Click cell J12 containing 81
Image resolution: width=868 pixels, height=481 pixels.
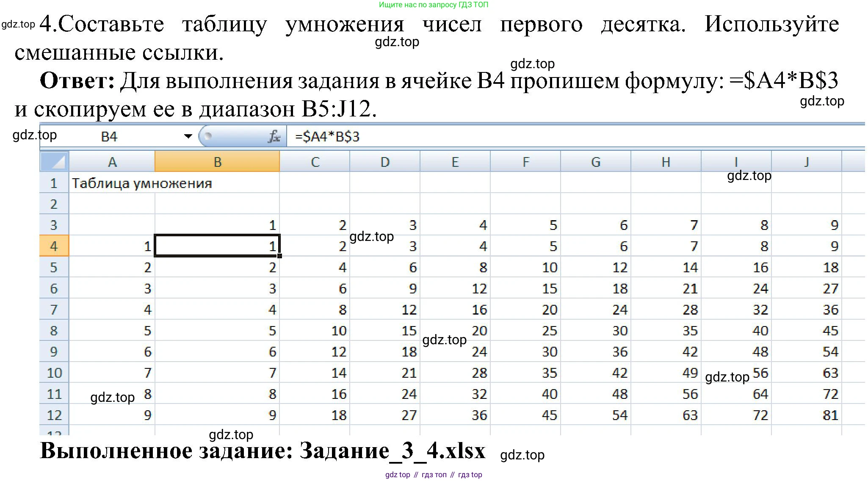(806, 415)
